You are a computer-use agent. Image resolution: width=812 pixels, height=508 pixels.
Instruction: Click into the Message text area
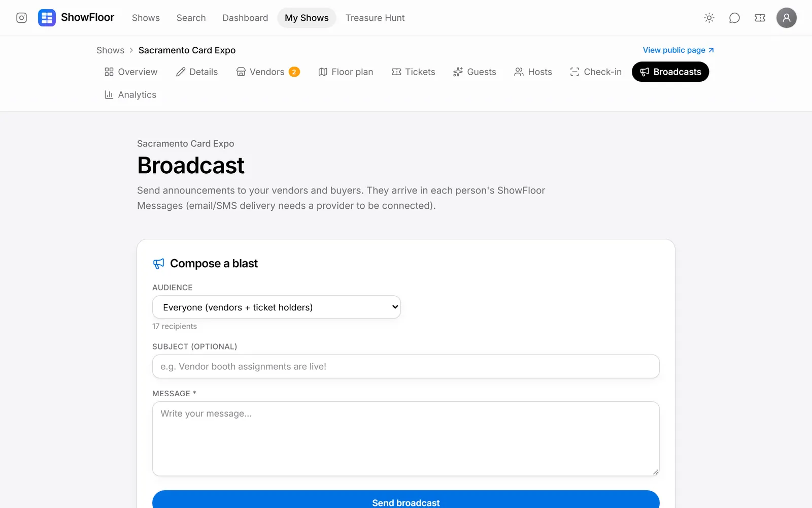click(x=406, y=439)
